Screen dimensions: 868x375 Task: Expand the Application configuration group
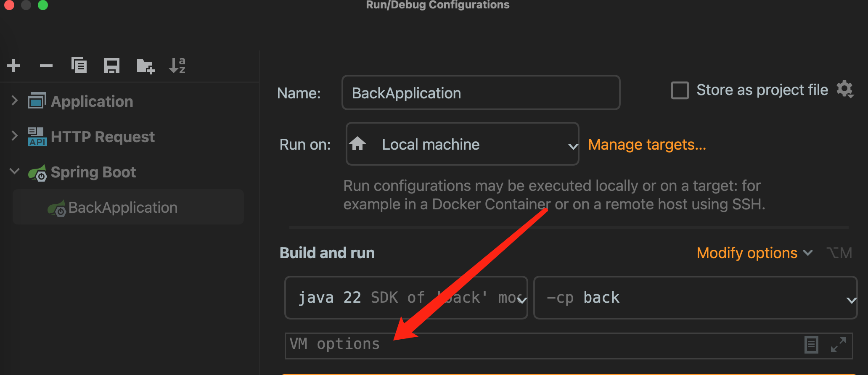point(15,101)
